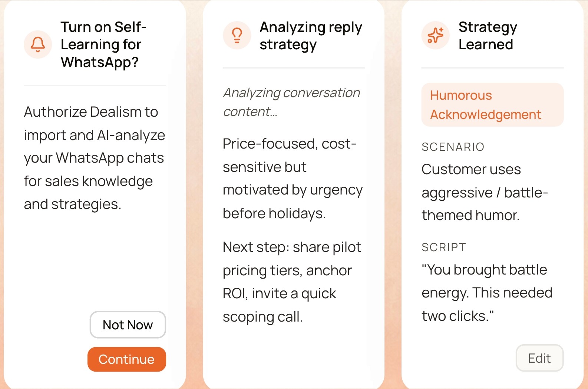Click the divider under Analyzing reply strategy
The image size is (588, 389).
pos(294,68)
